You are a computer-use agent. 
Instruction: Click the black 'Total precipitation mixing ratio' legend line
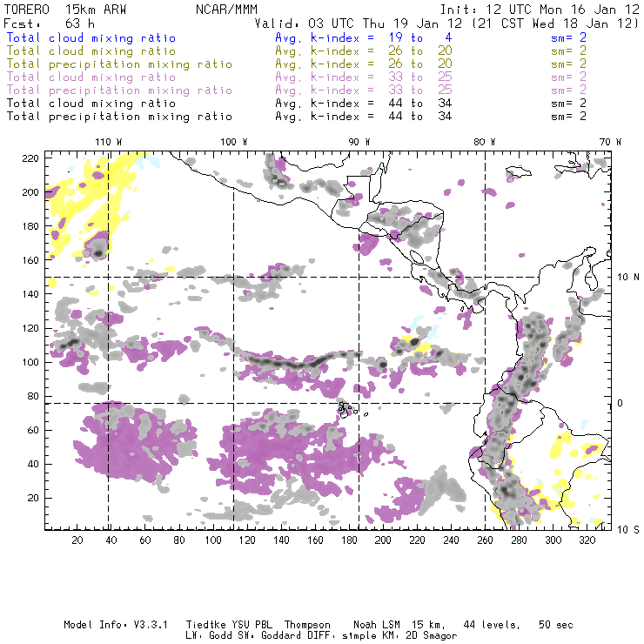pos(119,117)
